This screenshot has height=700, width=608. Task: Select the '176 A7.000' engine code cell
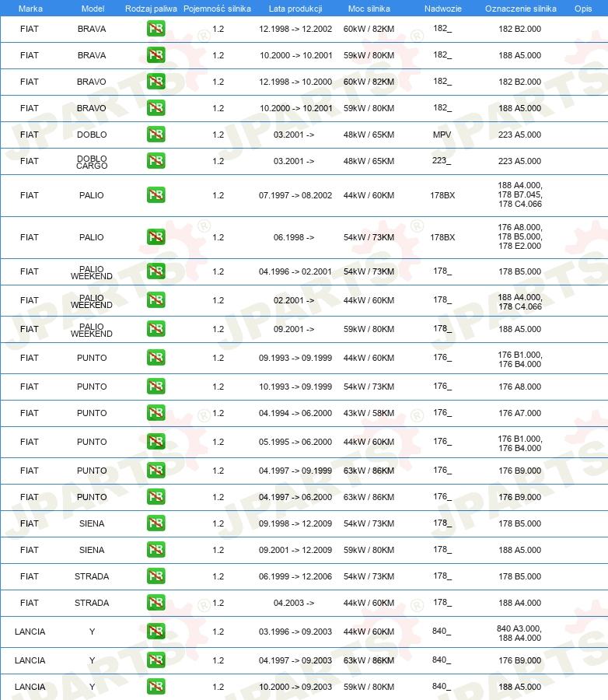click(x=519, y=413)
